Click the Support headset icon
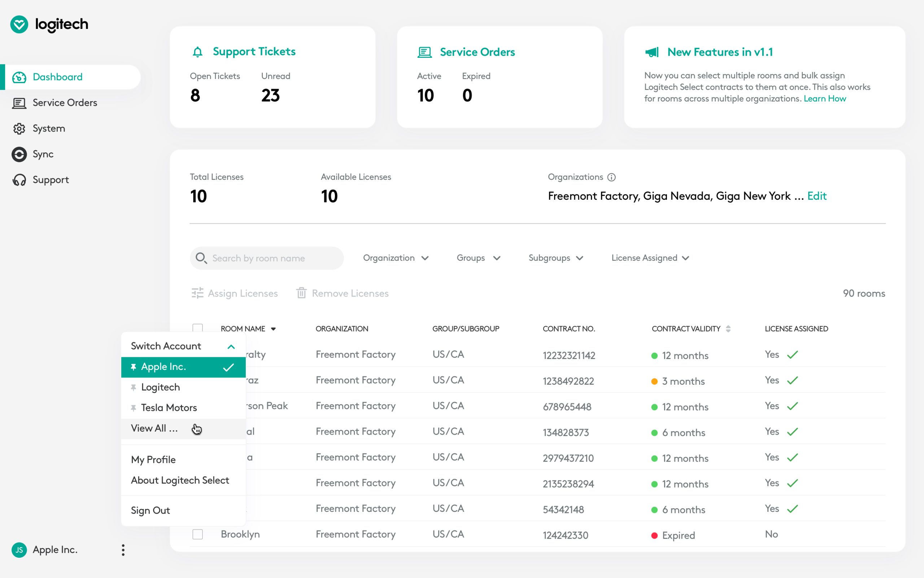The image size is (924, 578). tap(19, 180)
